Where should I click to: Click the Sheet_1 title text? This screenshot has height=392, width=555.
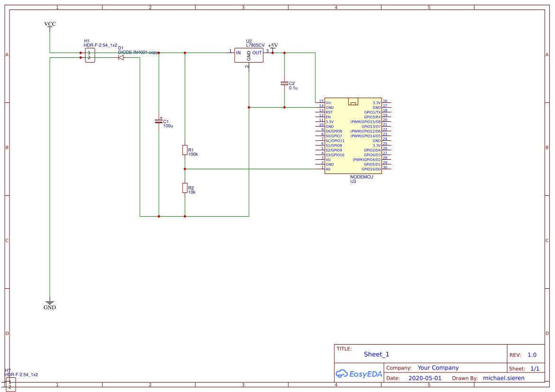pos(376,355)
